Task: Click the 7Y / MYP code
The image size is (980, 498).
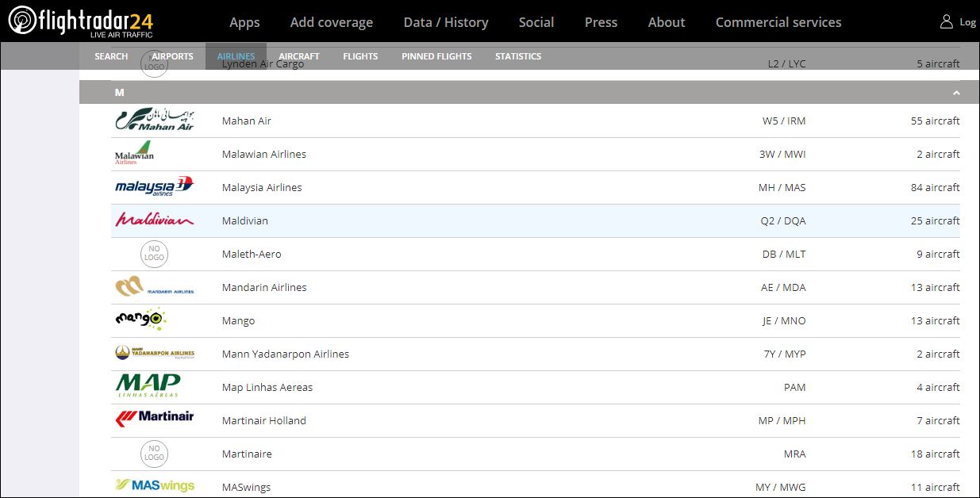Action: 785,354
